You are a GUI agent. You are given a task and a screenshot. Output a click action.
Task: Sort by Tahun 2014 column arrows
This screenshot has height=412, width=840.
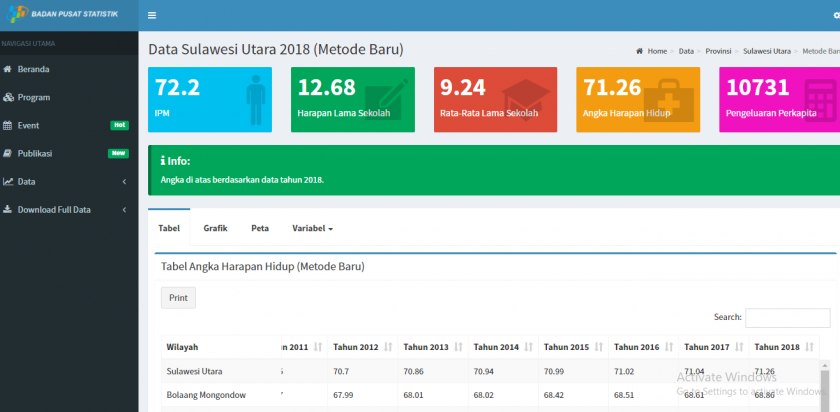click(x=529, y=347)
